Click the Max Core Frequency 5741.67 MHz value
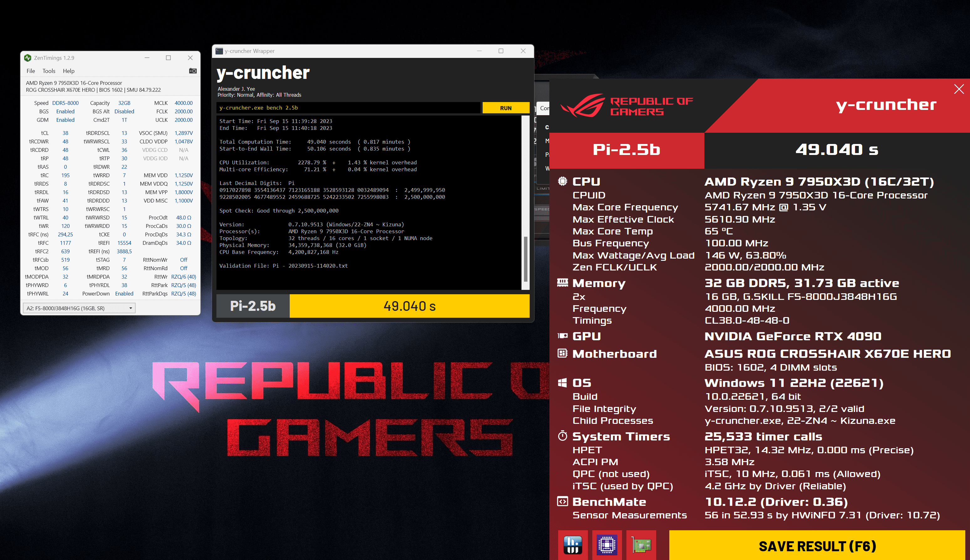The image size is (970, 560). [x=765, y=207]
